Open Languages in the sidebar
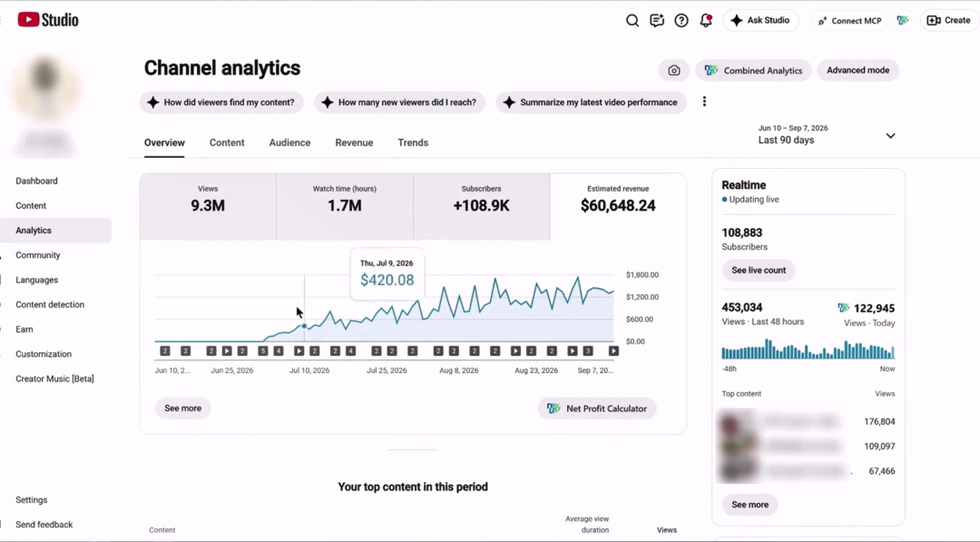 click(36, 280)
